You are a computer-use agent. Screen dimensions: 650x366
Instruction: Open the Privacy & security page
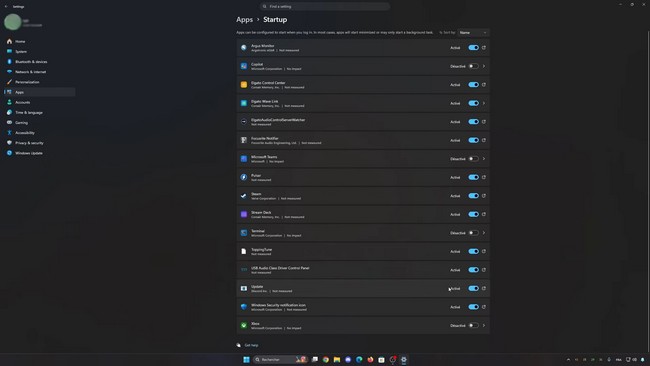point(39,143)
